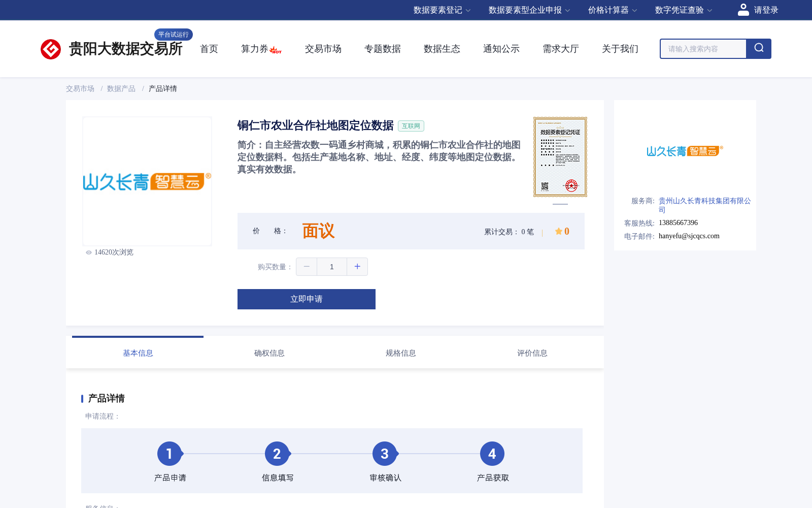Click the 平台试运行 badge
This screenshot has width=812, height=508.
tap(174, 35)
